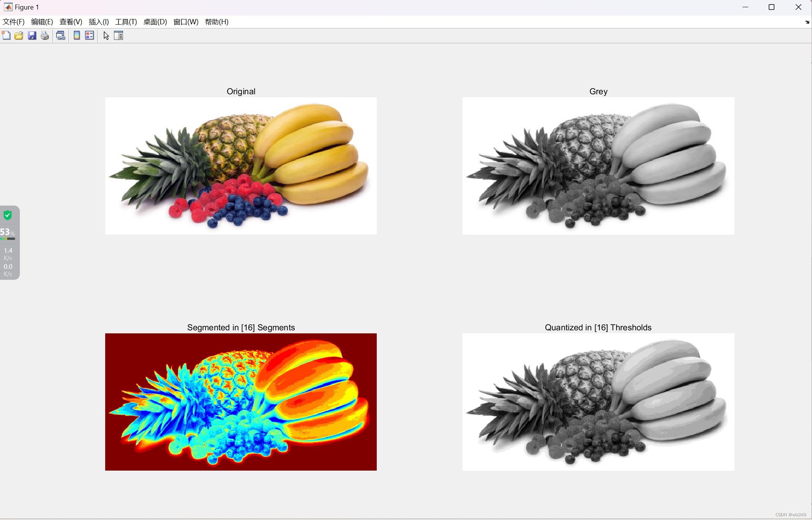The width and height of the screenshot is (812, 520).
Task: Open 查看(V) view menu
Action: point(69,22)
